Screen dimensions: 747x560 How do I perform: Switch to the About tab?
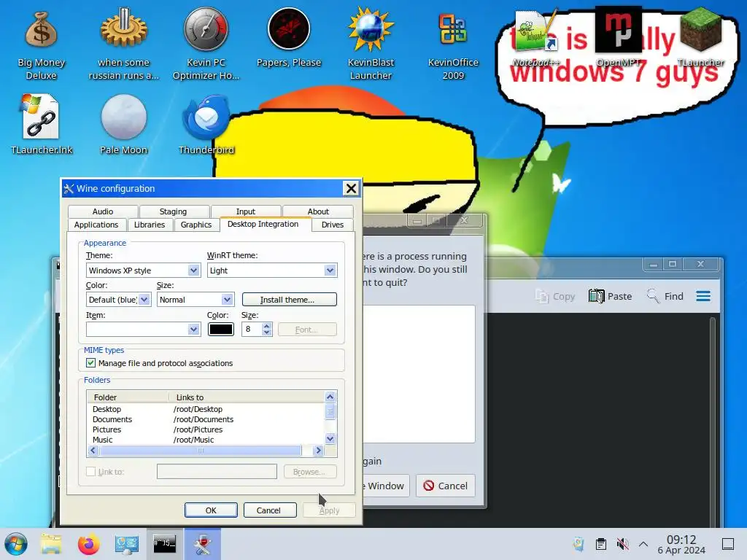coord(318,211)
